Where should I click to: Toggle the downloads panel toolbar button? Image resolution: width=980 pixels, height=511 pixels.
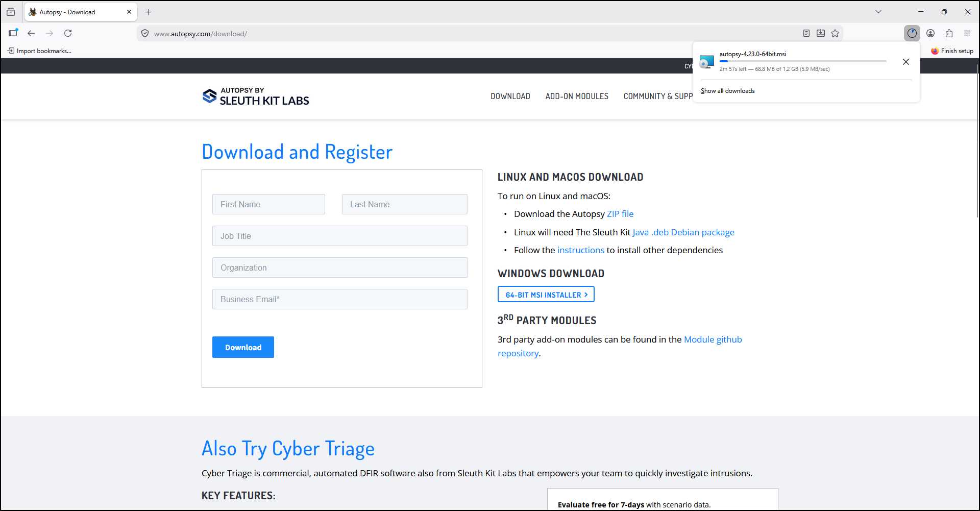pyautogui.click(x=912, y=33)
